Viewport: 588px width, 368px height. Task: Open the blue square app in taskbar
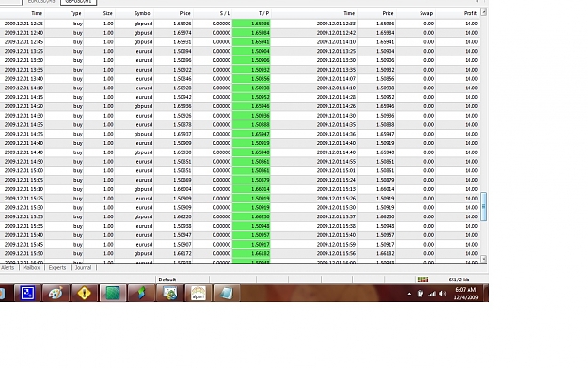(x=27, y=293)
